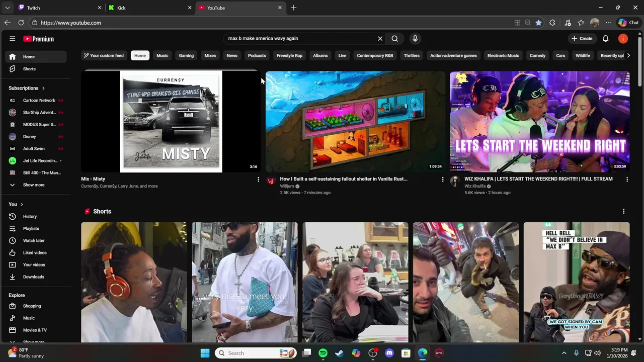Image resolution: width=644 pixels, height=362 pixels.
Task: Open options menu for Mix - Misty
Action: pos(258,179)
